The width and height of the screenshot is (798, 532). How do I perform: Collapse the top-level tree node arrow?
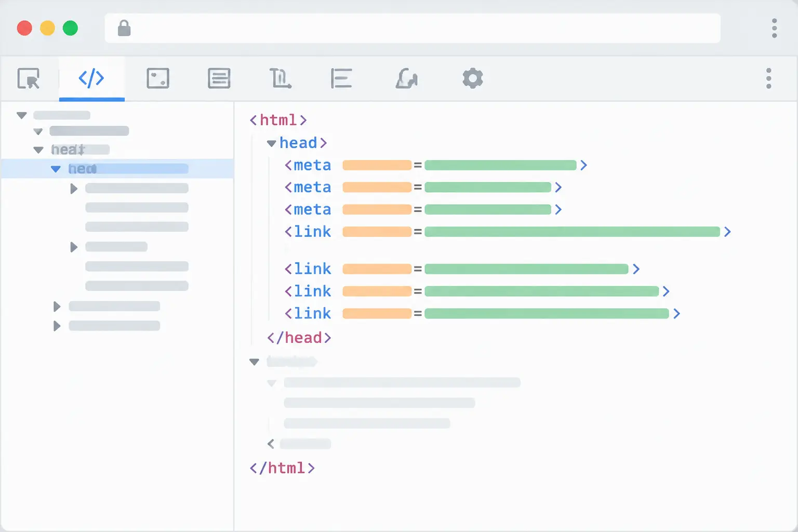click(22, 115)
